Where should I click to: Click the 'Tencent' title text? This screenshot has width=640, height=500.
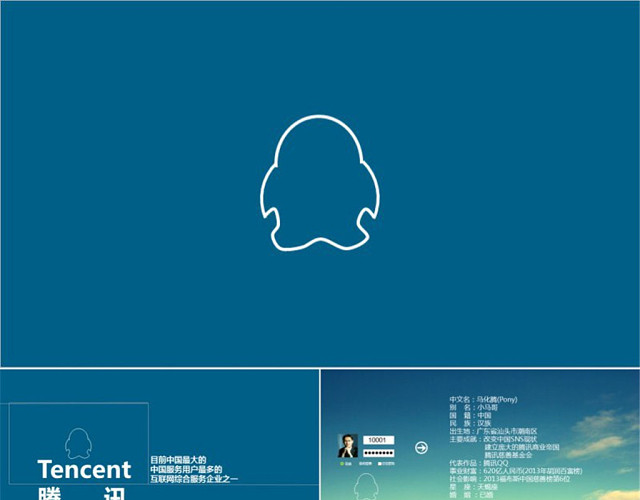(x=84, y=470)
